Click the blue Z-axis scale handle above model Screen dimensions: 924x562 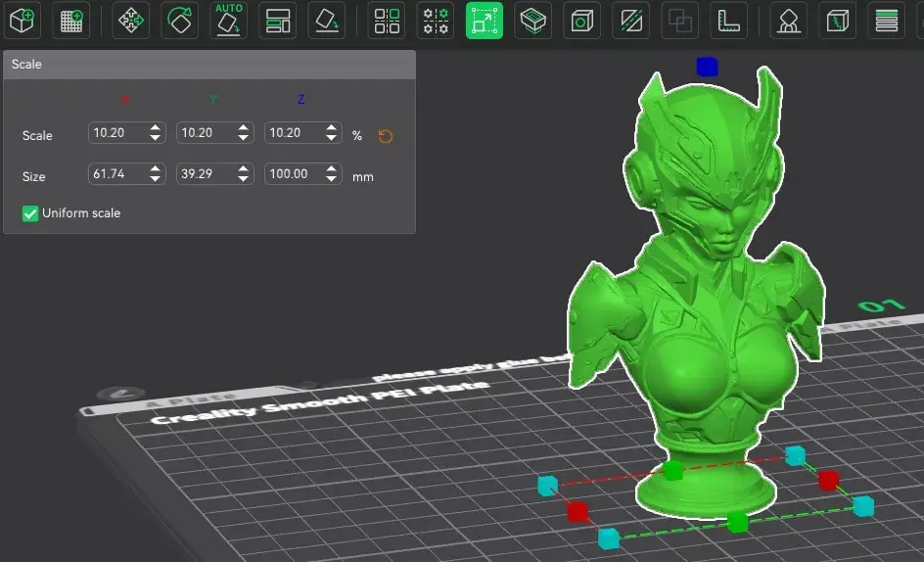coord(707,67)
